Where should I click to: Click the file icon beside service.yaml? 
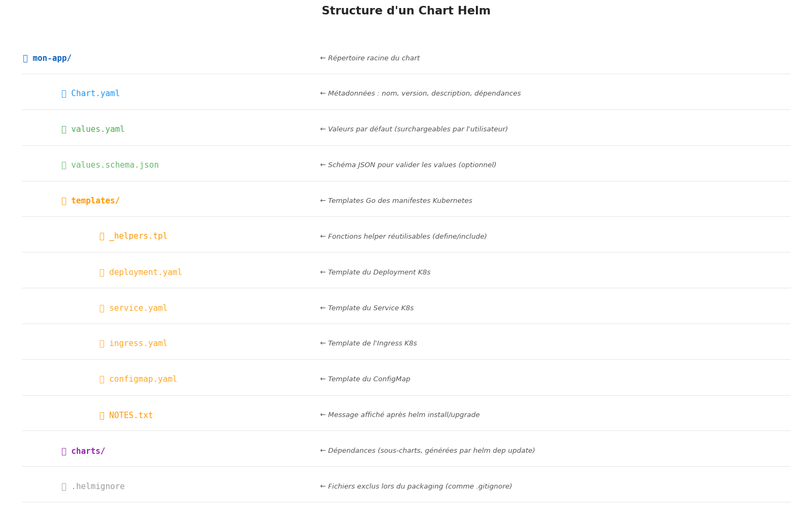tap(102, 309)
